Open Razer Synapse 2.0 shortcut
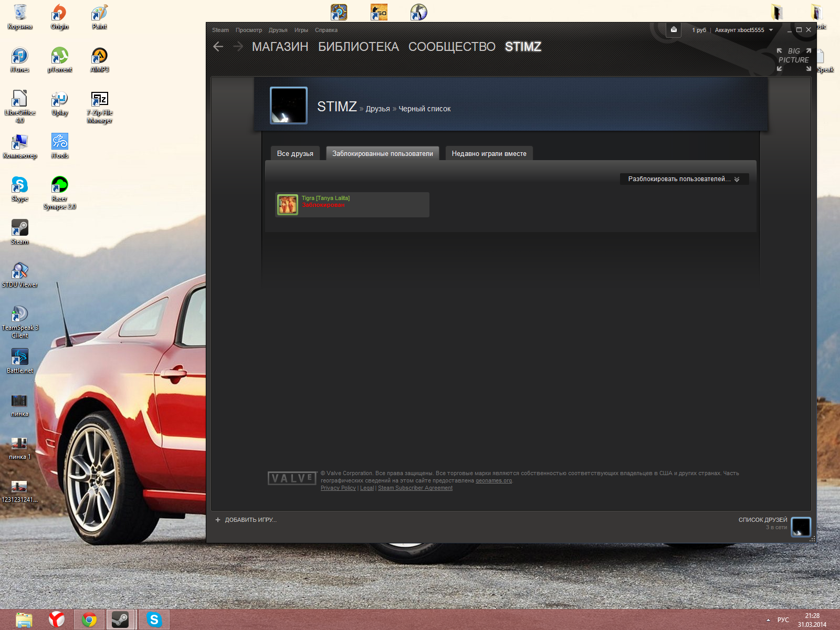The width and height of the screenshot is (840, 630). coord(59,192)
